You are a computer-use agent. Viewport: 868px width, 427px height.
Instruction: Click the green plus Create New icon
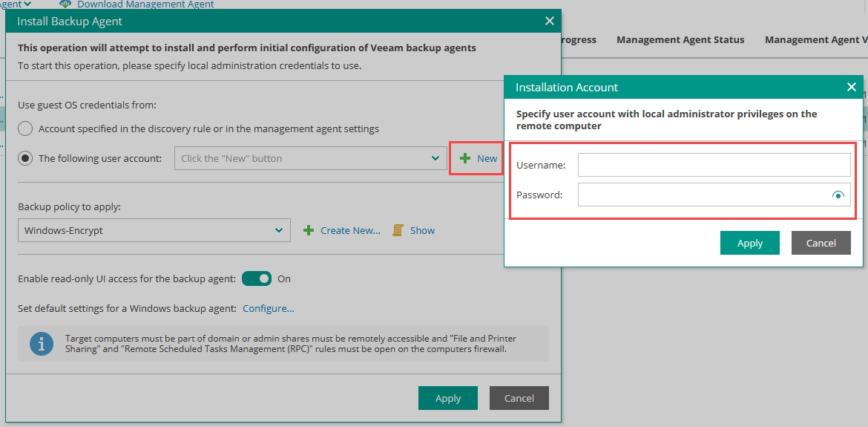309,230
